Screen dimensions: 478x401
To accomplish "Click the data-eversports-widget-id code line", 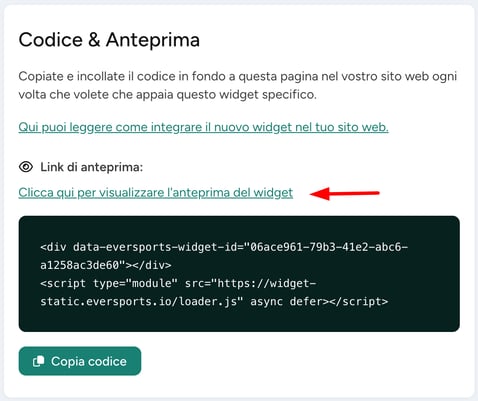I will [224, 247].
